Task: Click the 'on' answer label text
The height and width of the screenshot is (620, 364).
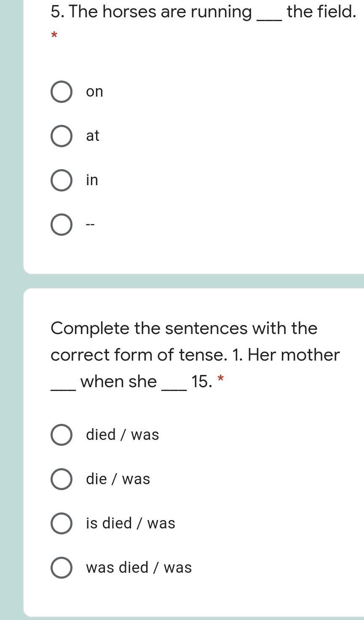Action: pos(94,92)
